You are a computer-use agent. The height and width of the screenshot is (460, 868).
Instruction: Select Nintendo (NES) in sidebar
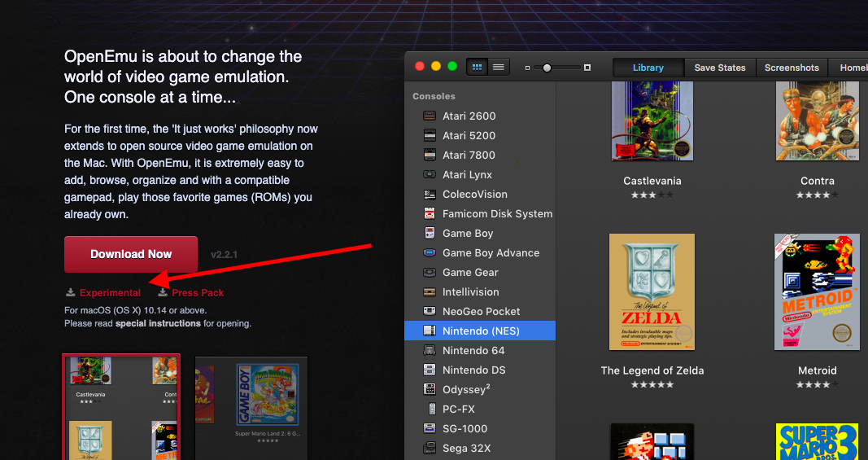pyautogui.click(x=480, y=331)
